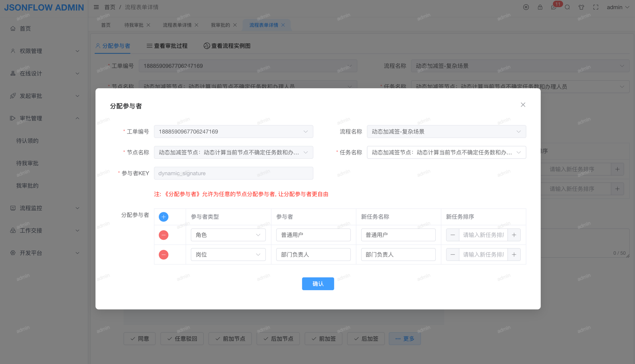Image resolution: width=635 pixels, height=364 pixels.
Task: Click the lock screen icon
Action: [540, 7]
